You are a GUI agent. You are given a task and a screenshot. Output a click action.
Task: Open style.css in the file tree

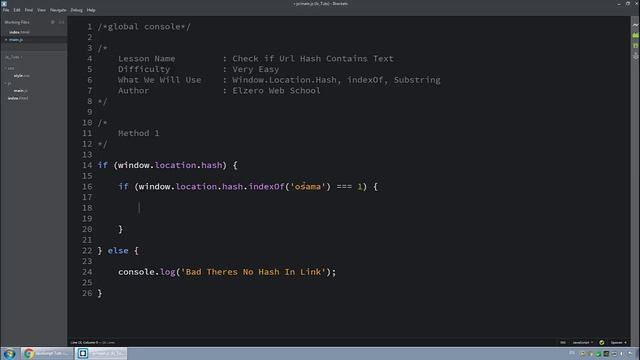[21, 76]
